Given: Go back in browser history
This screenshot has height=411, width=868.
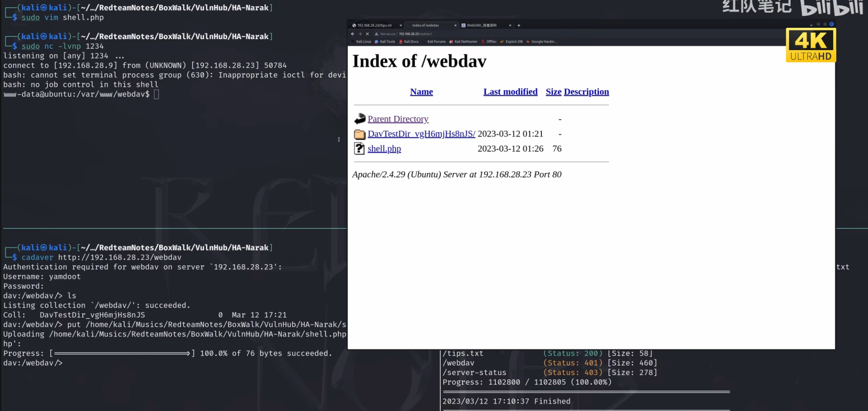Looking at the screenshot, I should click(x=353, y=34).
